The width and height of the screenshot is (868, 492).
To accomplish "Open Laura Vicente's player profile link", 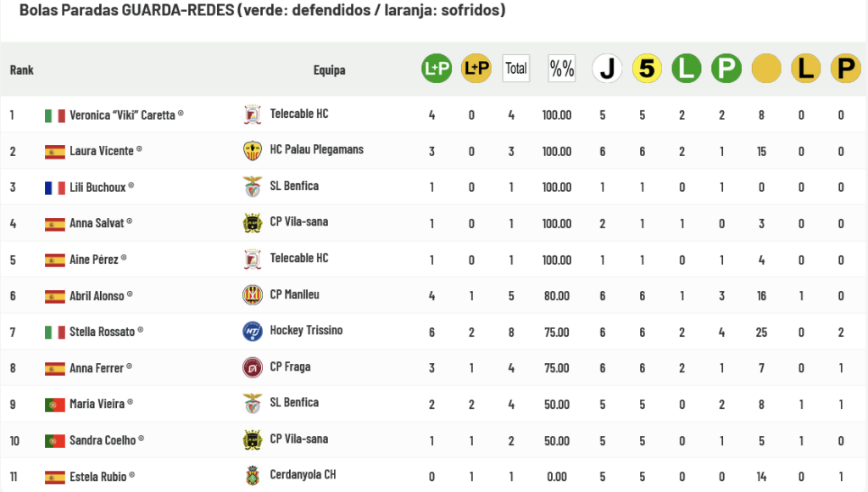I will pyautogui.click(x=102, y=151).
